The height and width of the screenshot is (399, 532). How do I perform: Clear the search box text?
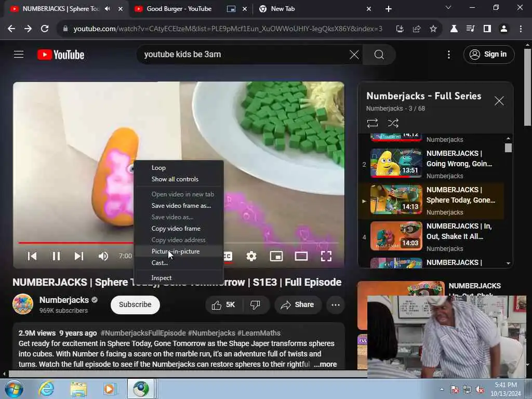(354, 55)
